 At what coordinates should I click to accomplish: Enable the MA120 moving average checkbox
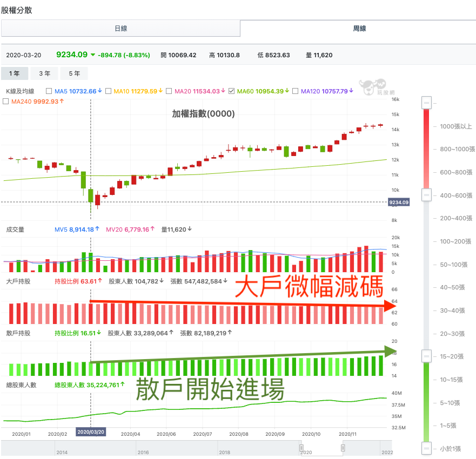coord(296,91)
